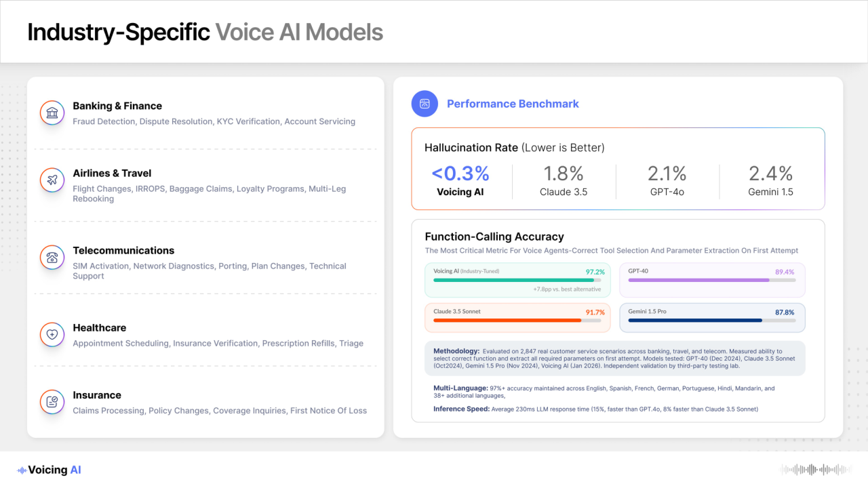Select the Claude 3.5 Sonnet orange accuracy bar
Viewport: 868px width, 488px height.
pyautogui.click(x=517, y=320)
